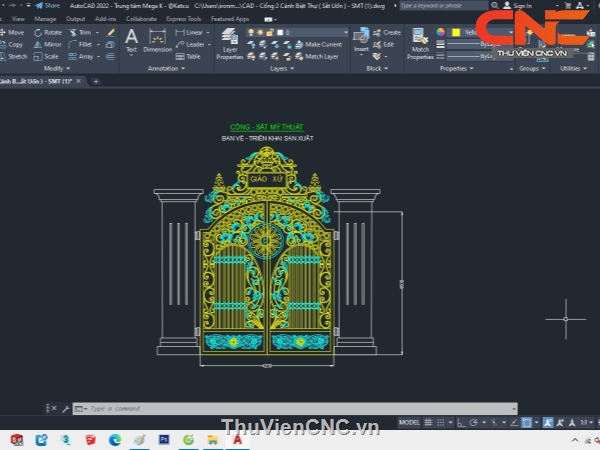Click the Rotate tool in Modify panel

click(48, 32)
